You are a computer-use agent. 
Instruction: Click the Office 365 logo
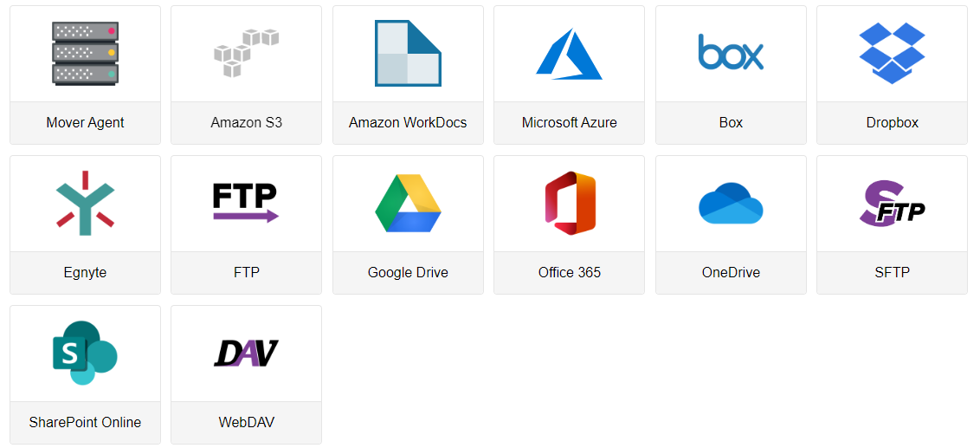pos(569,204)
